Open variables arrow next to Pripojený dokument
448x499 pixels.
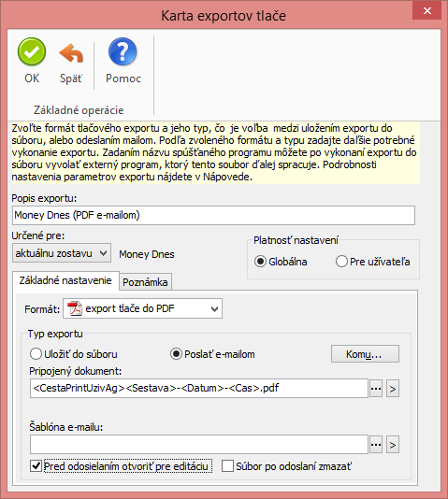pyautogui.click(x=393, y=389)
